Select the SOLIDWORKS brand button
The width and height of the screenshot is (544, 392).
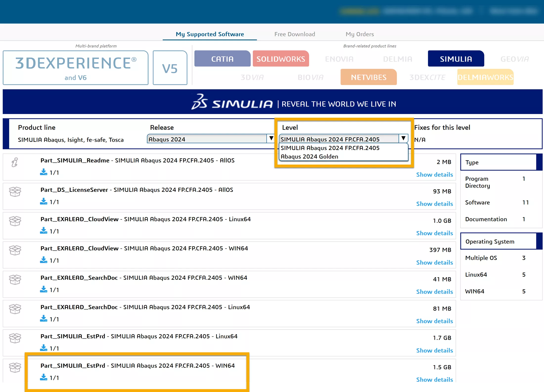281,59
